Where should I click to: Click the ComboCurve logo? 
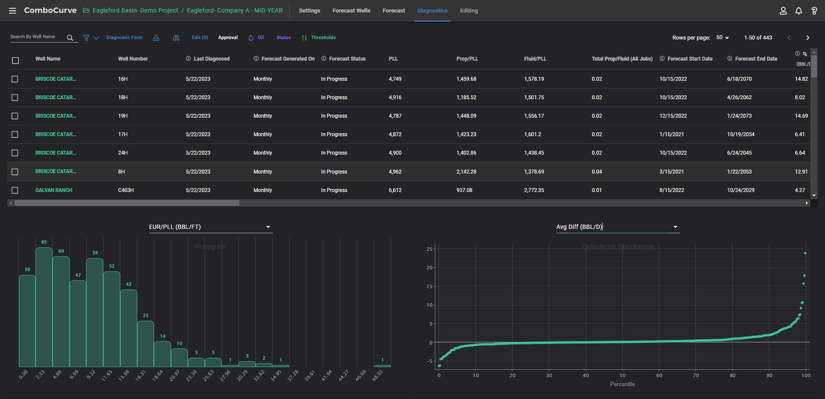pyautogui.click(x=50, y=11)
